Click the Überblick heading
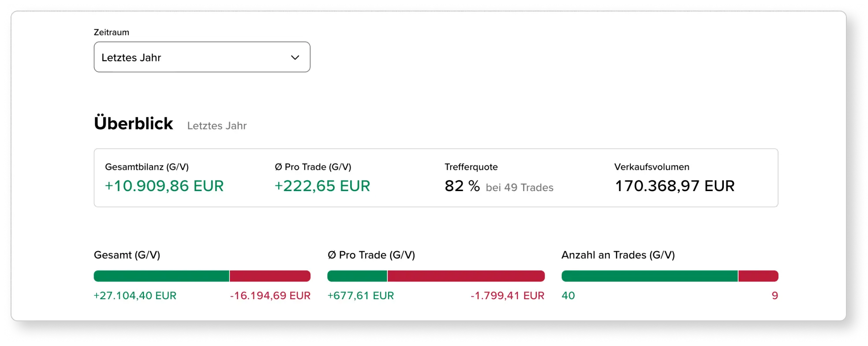 pos(133,124)
